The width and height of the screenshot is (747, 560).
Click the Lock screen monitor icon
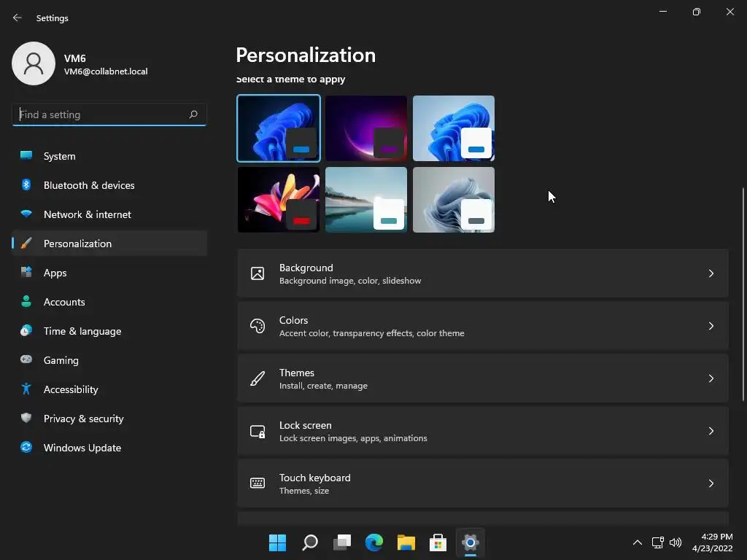coord(258,432)
